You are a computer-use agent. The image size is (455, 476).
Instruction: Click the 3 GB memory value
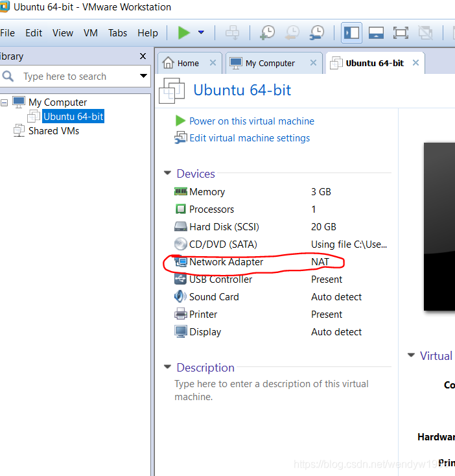(x=321, y=192)
